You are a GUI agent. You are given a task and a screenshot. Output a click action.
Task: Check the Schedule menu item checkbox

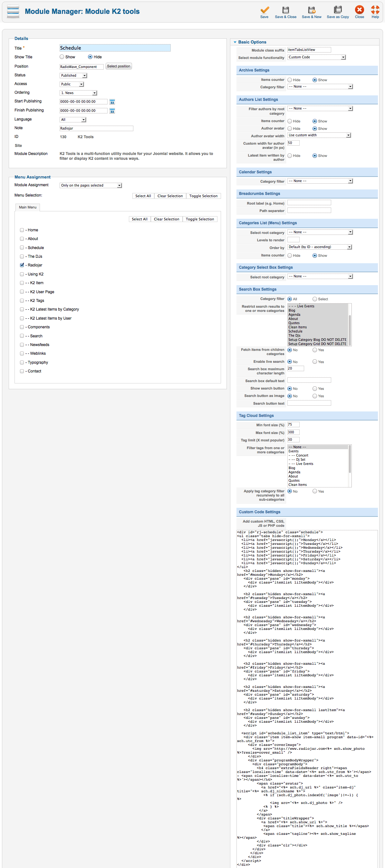[22, 248]
